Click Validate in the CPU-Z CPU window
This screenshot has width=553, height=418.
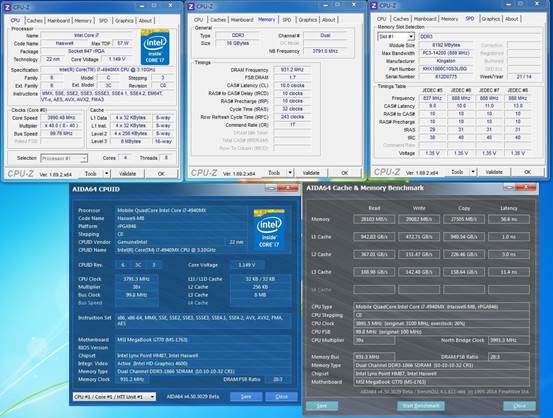[x=127, y=174]
